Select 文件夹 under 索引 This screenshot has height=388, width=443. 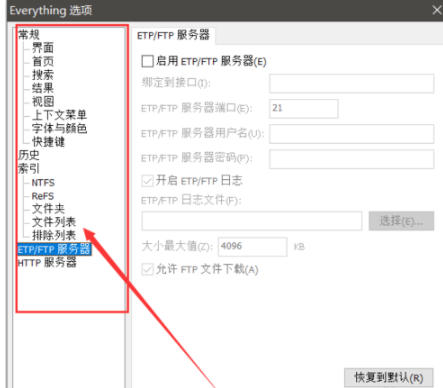coord(48,209)
